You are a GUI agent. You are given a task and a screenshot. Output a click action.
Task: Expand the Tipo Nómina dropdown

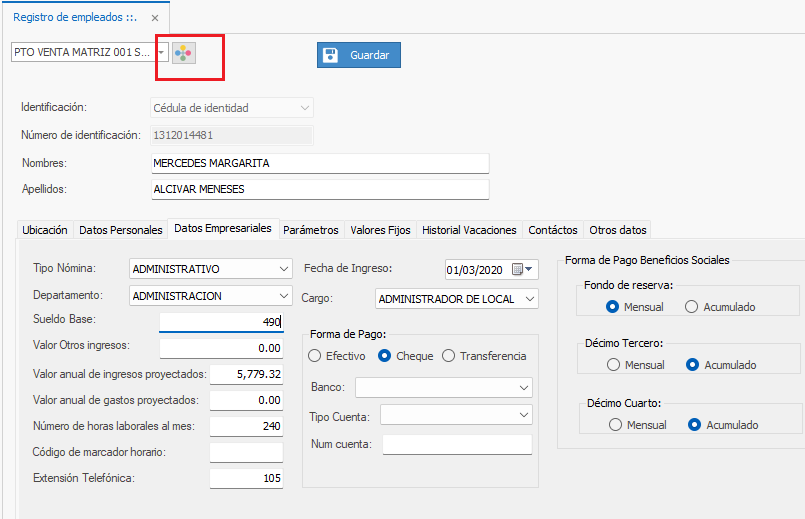284,269
